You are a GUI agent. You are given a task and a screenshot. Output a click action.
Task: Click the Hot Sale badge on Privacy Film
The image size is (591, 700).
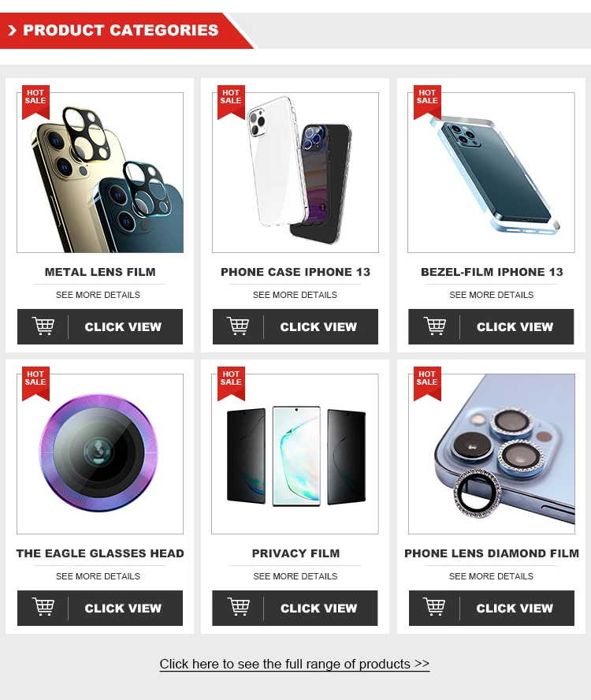click(231, 383)
